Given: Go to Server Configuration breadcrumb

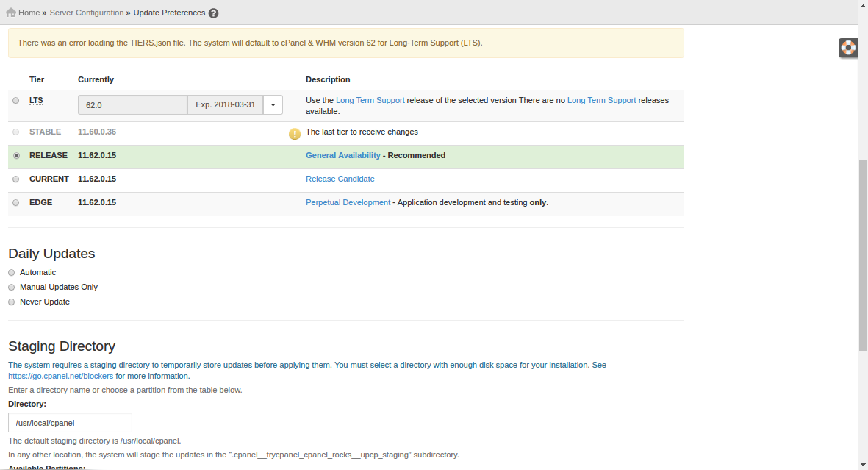Looking at the screenshot, I should coord(87,13).
